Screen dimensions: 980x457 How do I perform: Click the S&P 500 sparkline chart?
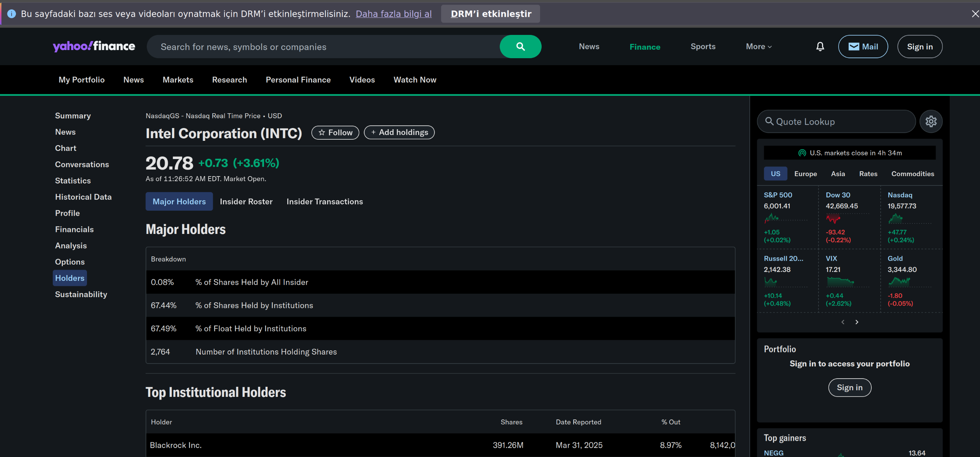tap(785, 219)
